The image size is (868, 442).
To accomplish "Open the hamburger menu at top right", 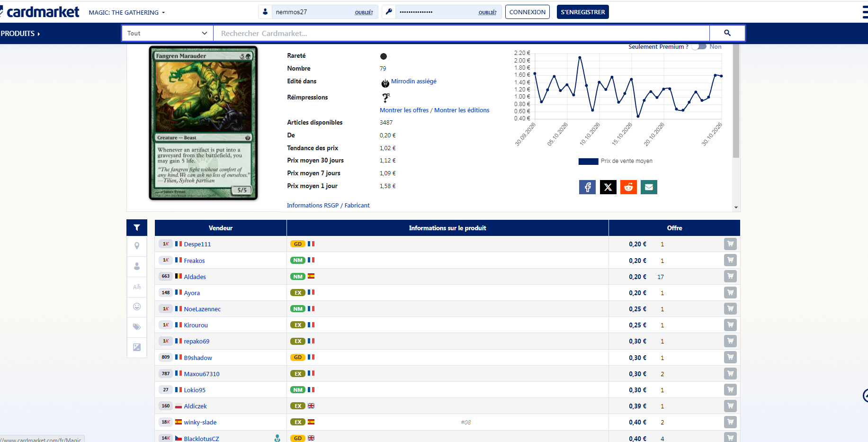I will (865, 12).
